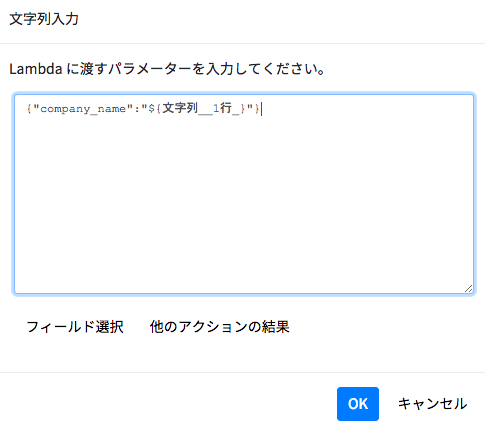
Task: Click 文字列 inside the JSON placeholder
Action: (x=180, y=108)
